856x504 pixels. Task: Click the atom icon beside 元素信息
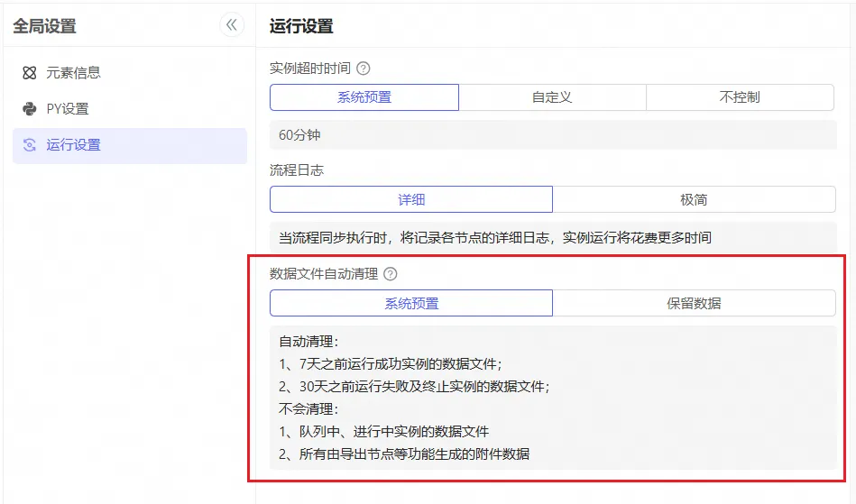[30, 73]
